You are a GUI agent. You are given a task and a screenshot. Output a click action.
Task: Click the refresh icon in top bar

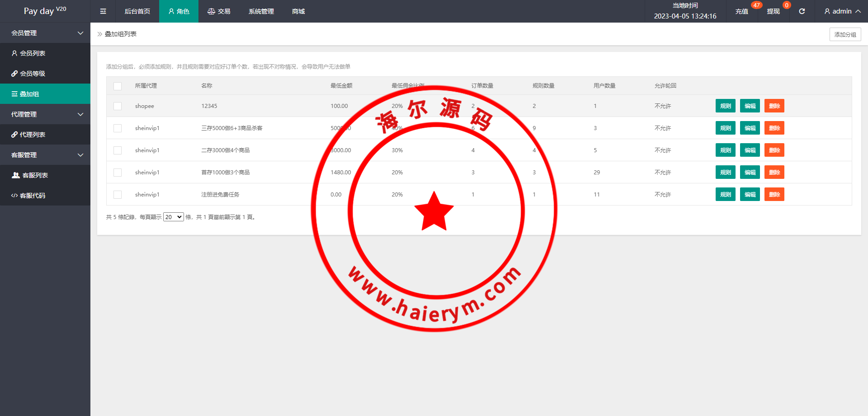pos(802,11)
